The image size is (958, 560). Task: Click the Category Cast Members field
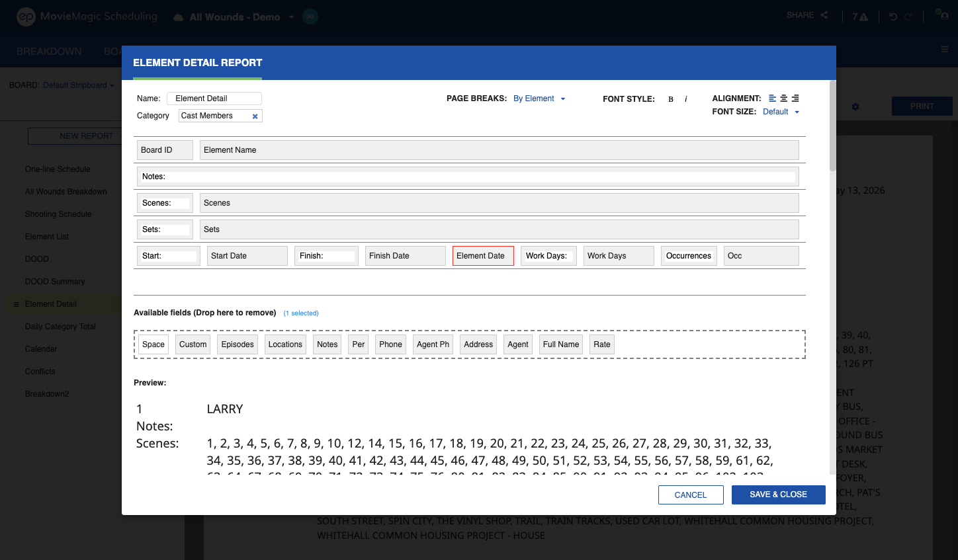(x=220, y=116)
